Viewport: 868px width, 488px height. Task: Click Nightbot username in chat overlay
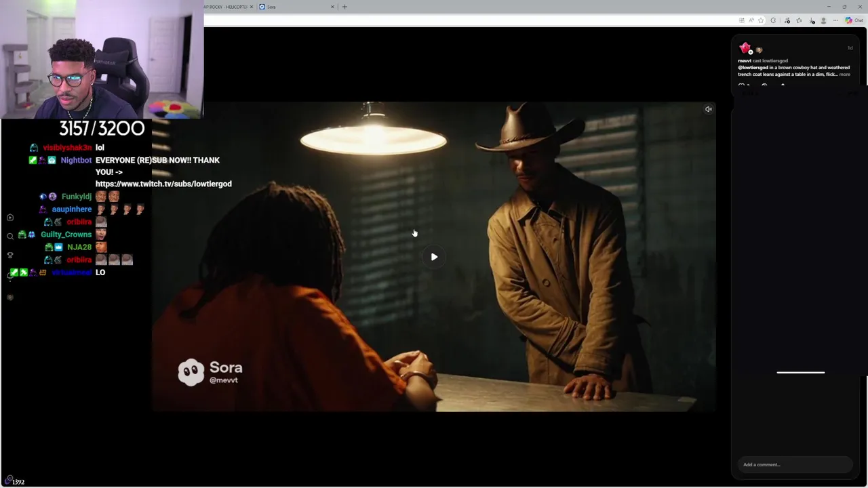(x=76, y=161)
